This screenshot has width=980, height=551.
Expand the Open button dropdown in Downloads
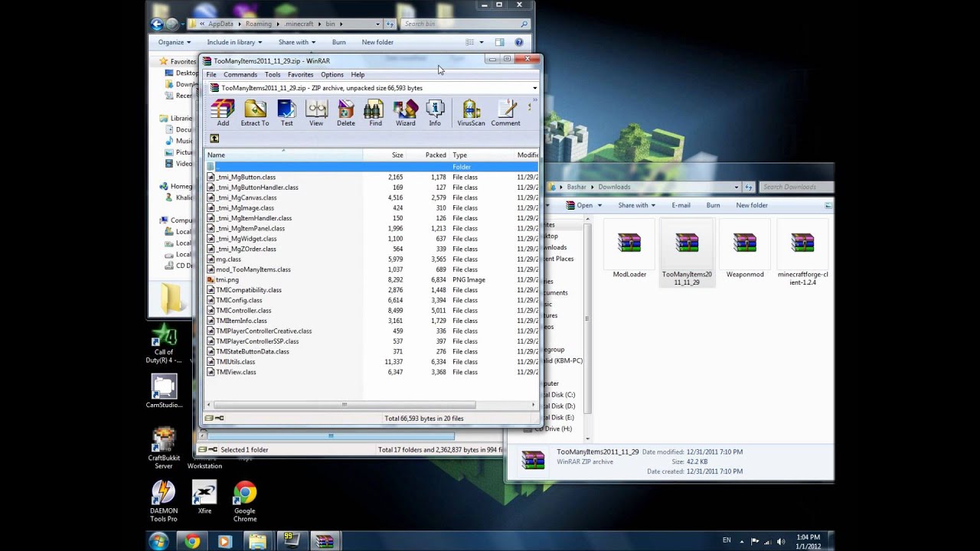599,205
